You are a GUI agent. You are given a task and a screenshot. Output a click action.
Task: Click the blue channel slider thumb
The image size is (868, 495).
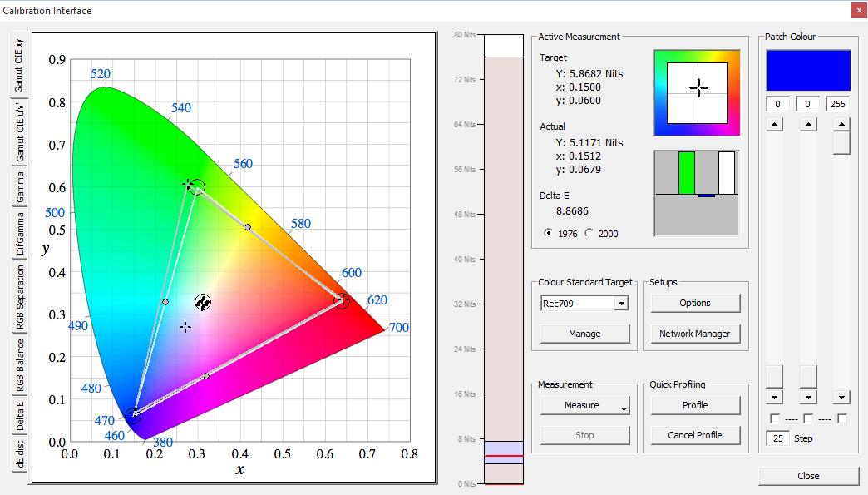(841, 143)
